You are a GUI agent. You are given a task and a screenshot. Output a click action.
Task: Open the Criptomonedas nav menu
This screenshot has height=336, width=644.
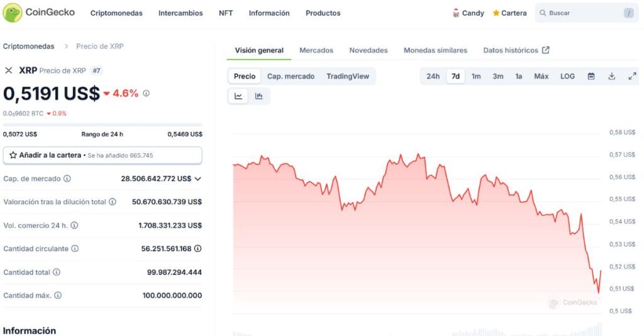[x=116, y=13]
